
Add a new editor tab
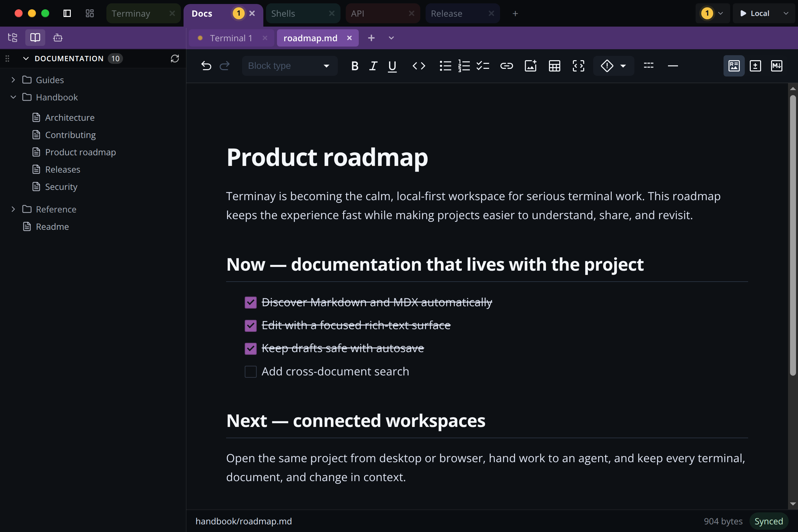pyautogui.click(x=371, y=38)
